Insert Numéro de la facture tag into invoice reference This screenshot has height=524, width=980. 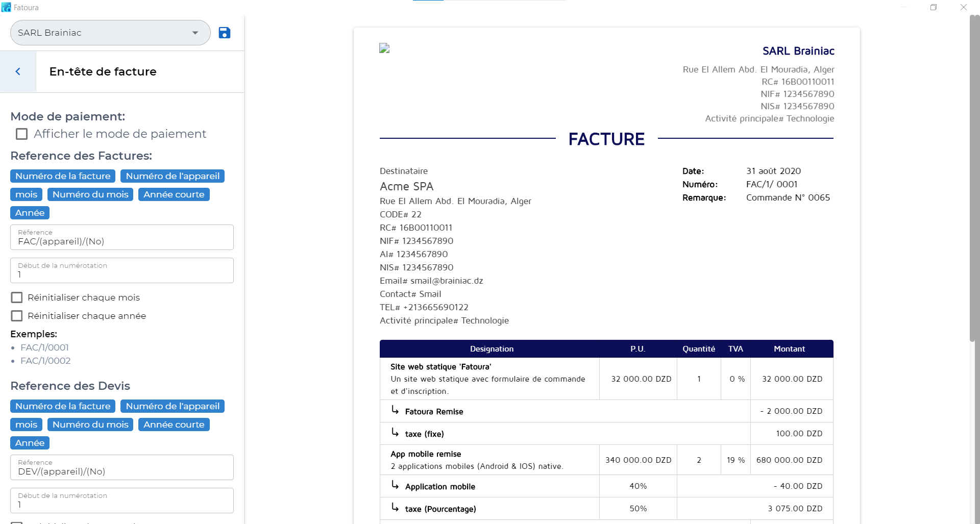coord(62,176)
